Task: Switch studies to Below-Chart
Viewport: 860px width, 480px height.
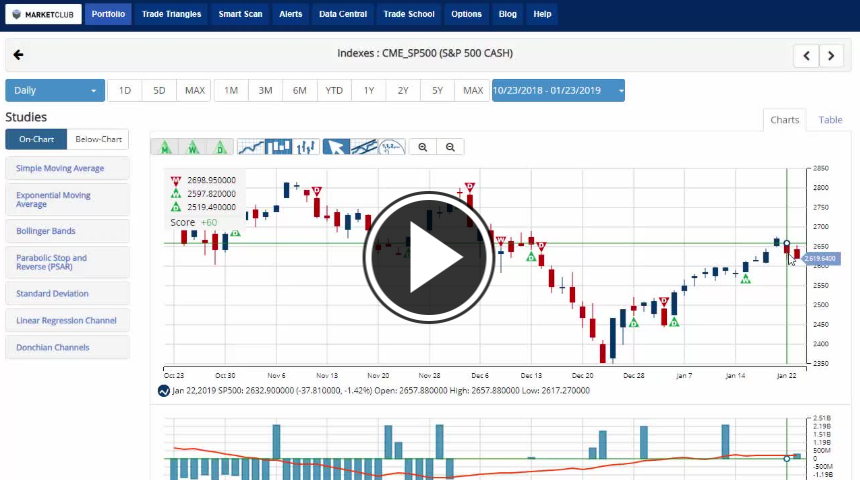Action: 98,140
